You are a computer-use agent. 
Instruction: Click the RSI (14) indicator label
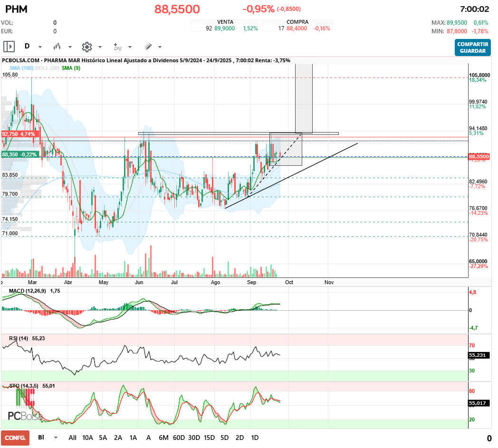[19, 338]
